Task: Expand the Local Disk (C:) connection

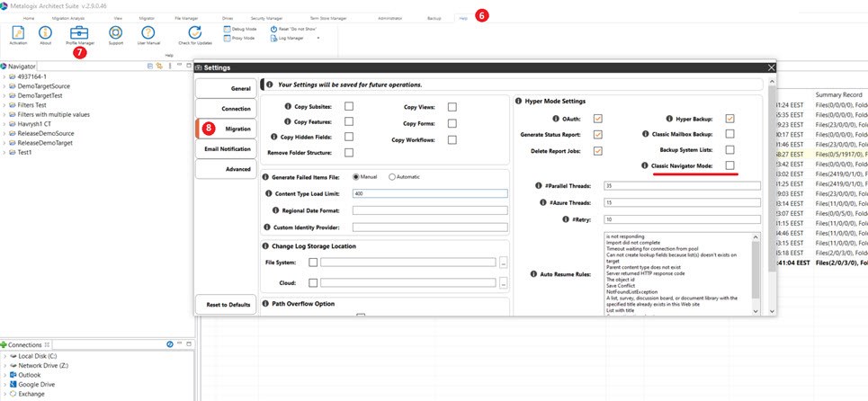Action: click(4, 356)
